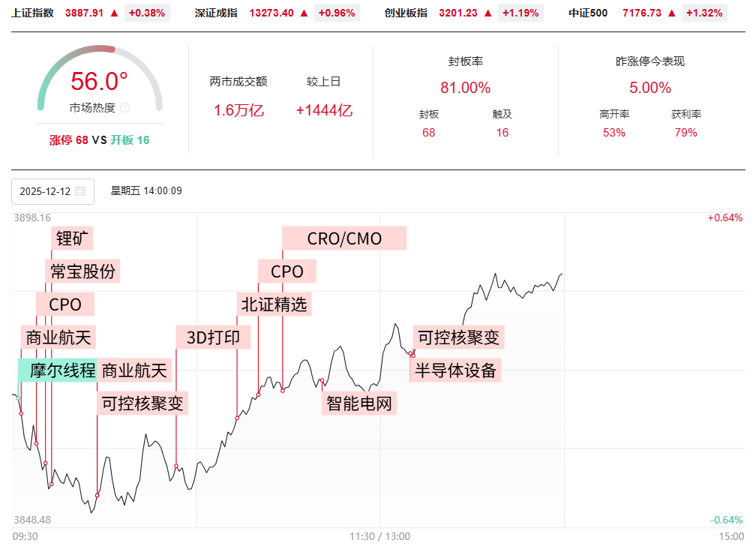The image size is (756, 549).
Task: Click the 56.0° market heat gauge
Action: [x=99, y=81]
